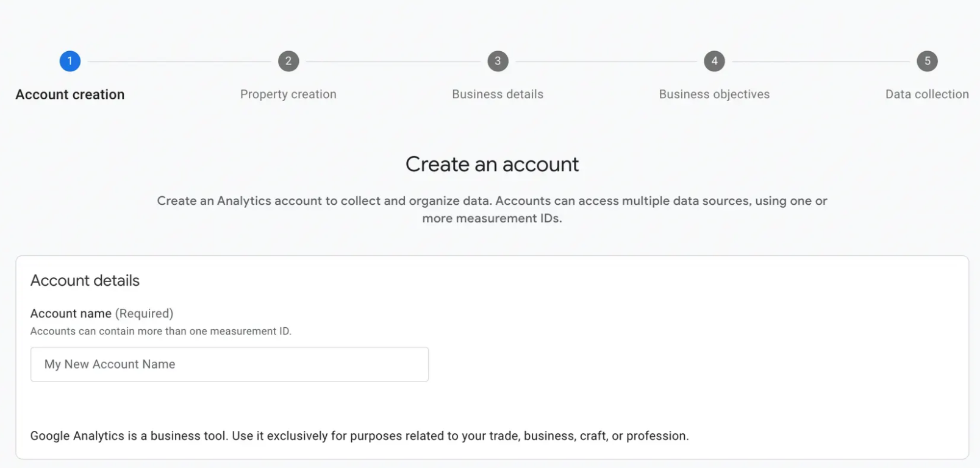Screen dimensions: 980x468
Task: Click the step 2 circle icon
Action: tap(288, 61)
